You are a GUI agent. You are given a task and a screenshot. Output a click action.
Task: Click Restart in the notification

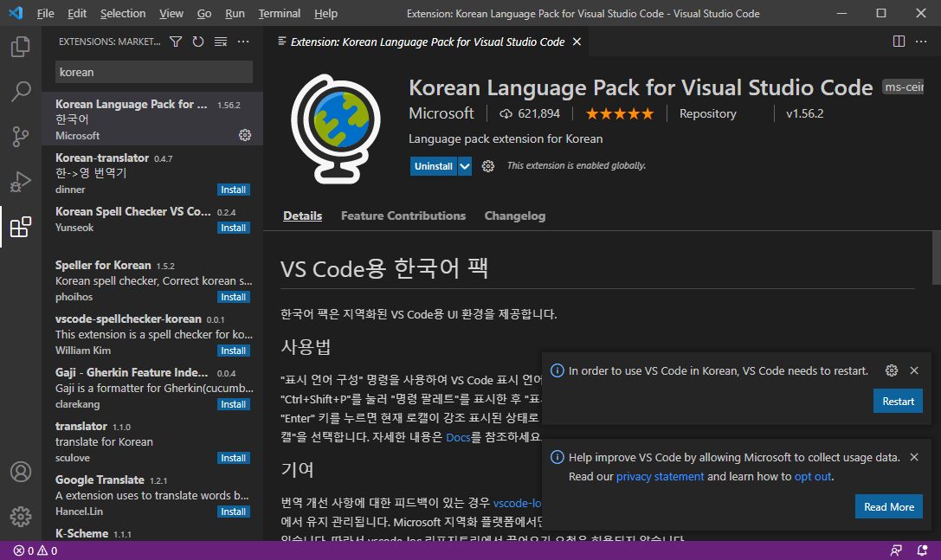898,401
